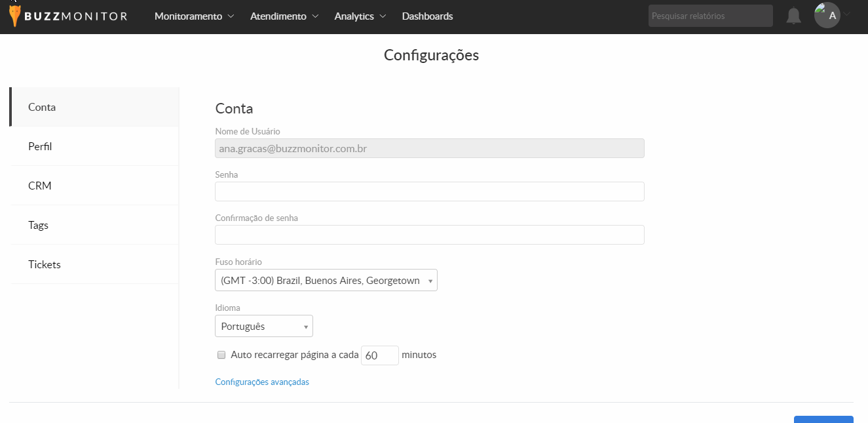Screen dimensions: 868x423
Task: Click the Buzzmonitor logo icon
Action: coord(15,16)
